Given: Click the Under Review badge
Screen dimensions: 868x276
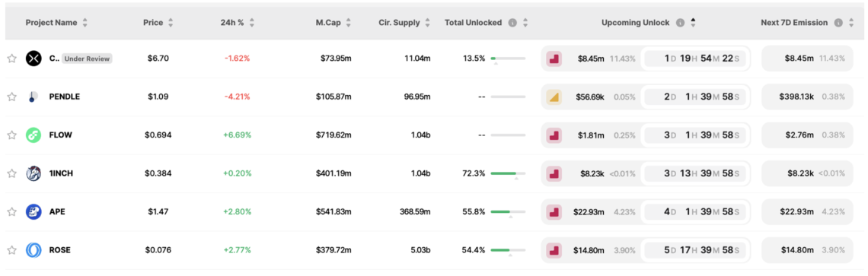Looking at the screenshot, I should click(87, 59).
